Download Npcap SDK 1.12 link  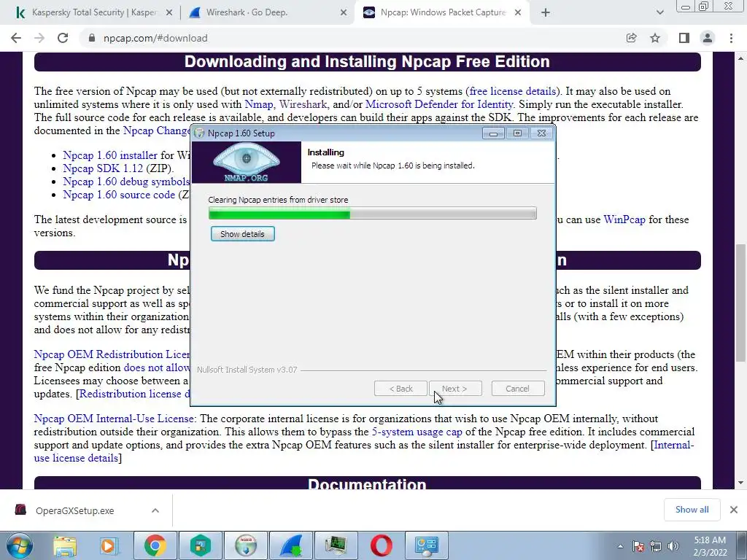tap(103, 168)
